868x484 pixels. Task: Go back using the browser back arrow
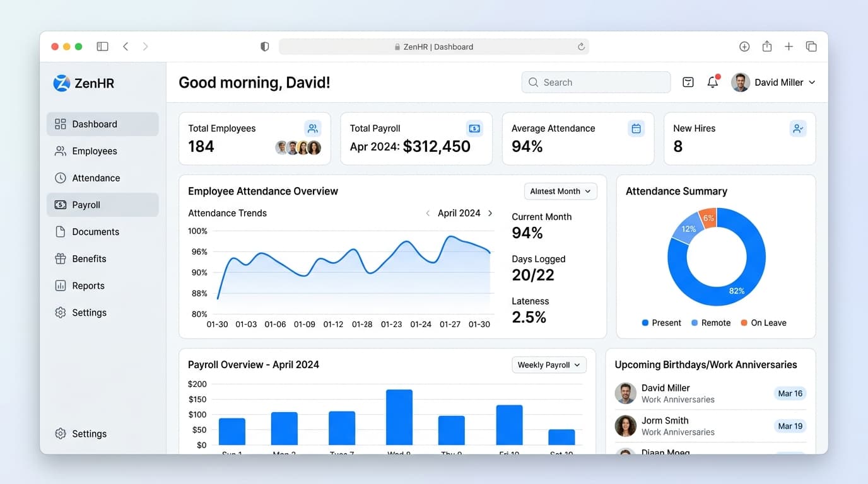point(126,47)
